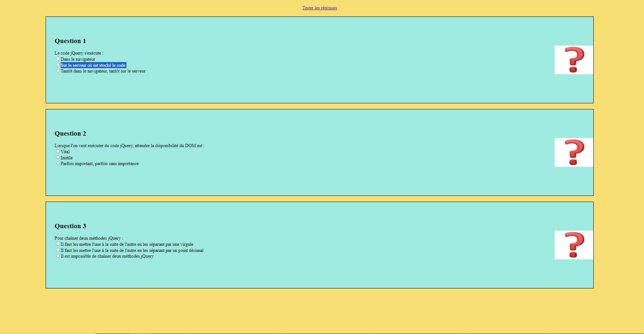
Task: Click the question mark image in Question 1
Action: pos(574,60)
